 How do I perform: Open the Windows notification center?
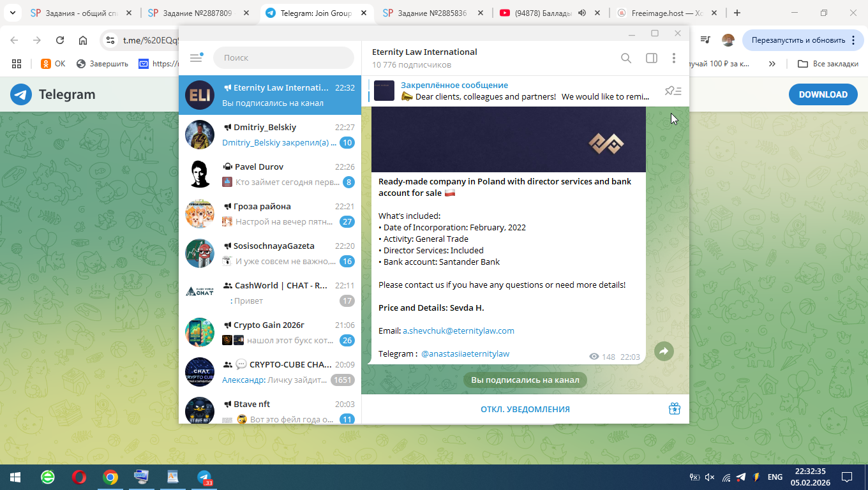click(847, 477)
